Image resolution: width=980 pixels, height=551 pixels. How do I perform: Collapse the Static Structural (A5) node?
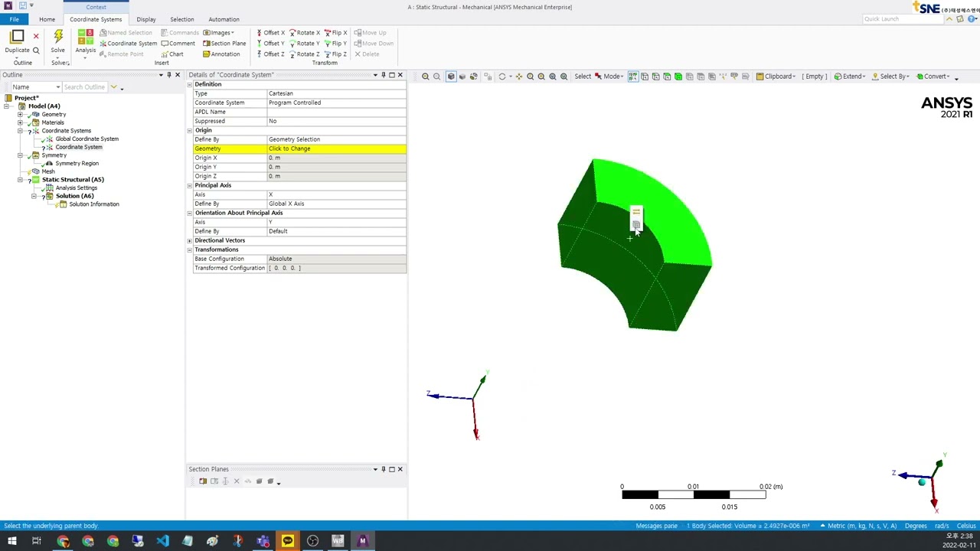click(21, 180)
